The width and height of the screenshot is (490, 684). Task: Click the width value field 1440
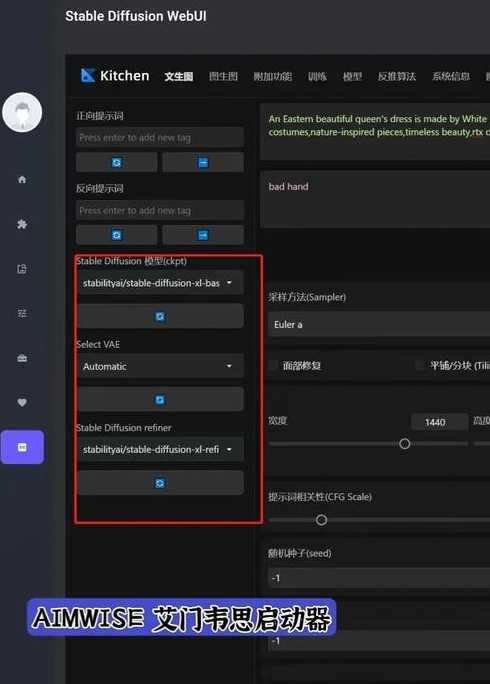(x=439, y=422)
